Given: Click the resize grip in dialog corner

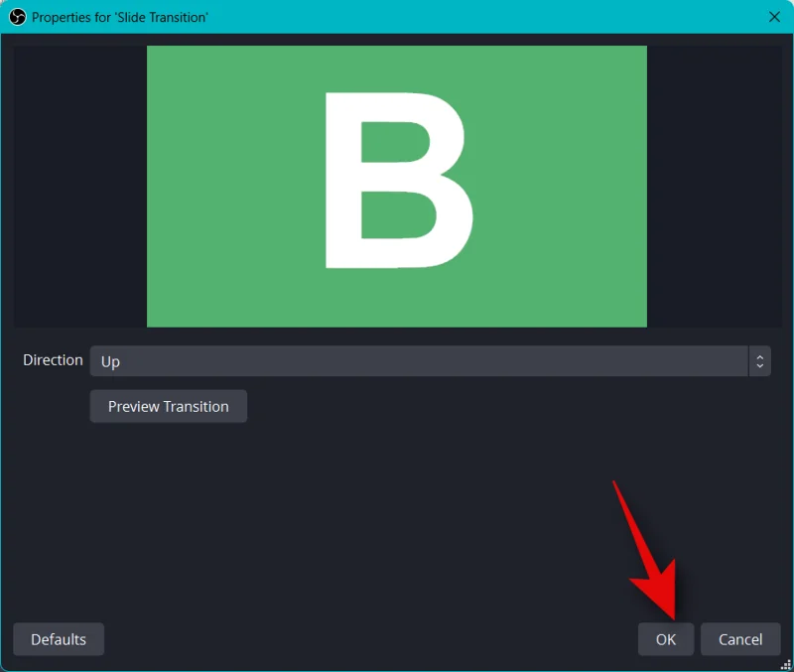Looking at the screenshot, I should point(786,665).
